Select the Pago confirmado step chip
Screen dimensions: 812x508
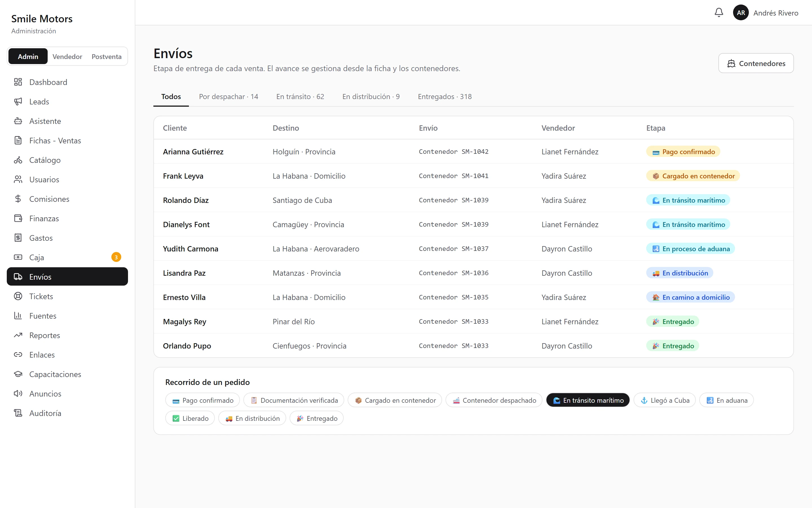[202, 400]
